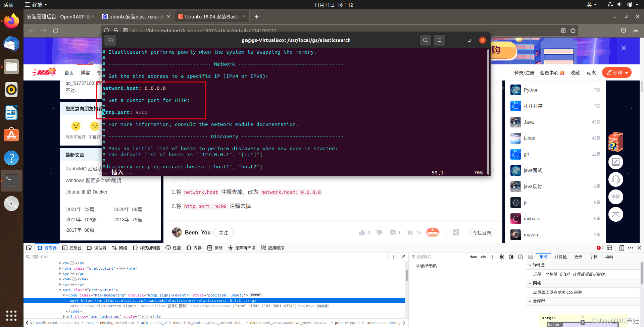This screenshot has width=644, height=327.
Task: Expand the ul pre-numbering node in inspector
Action: [x=64, y=317]
